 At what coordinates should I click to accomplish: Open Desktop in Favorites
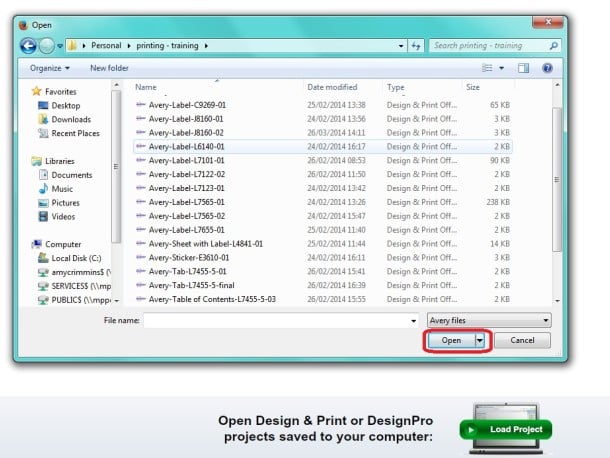pyautogui.click(x=59, y=105)
